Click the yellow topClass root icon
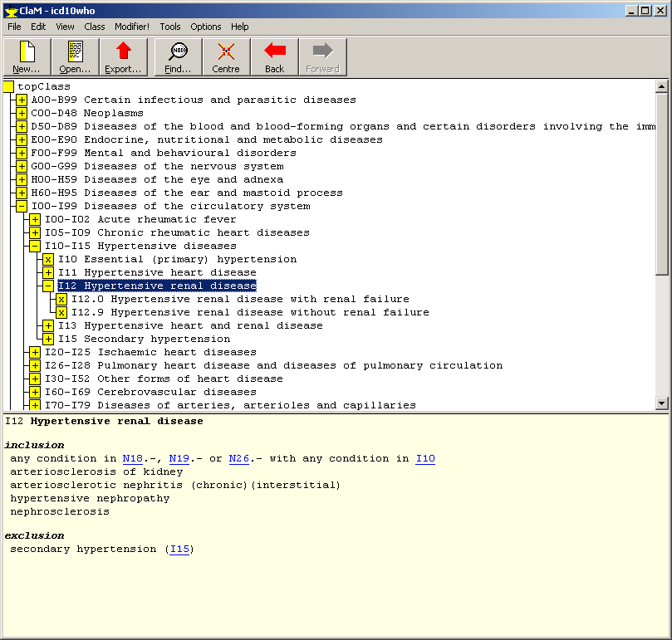 pos(8,86)
